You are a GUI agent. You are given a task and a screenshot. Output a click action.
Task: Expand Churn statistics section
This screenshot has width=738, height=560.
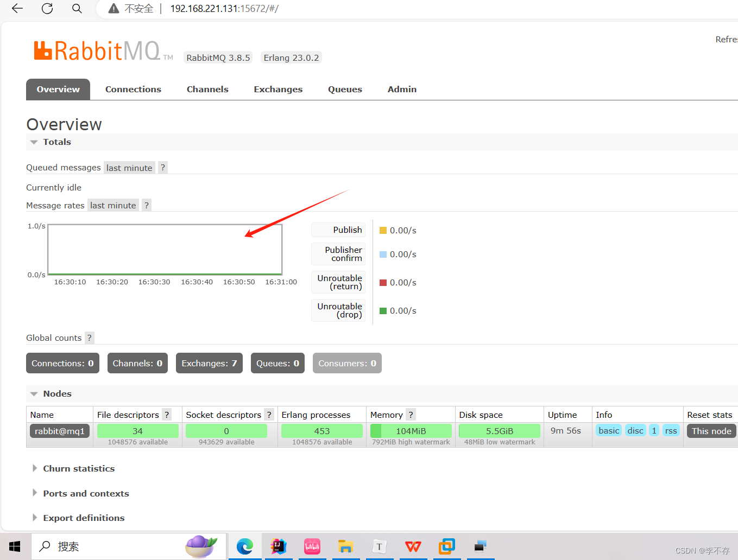tap(79, 468)
